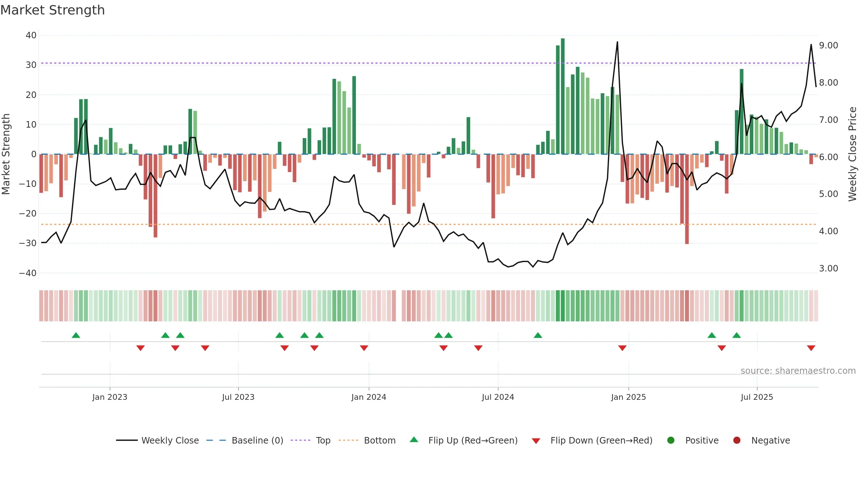This screenshot has height=488, width=868.
Task: Click the tallest green strength bar near 39
Action: tap(563, 96)
